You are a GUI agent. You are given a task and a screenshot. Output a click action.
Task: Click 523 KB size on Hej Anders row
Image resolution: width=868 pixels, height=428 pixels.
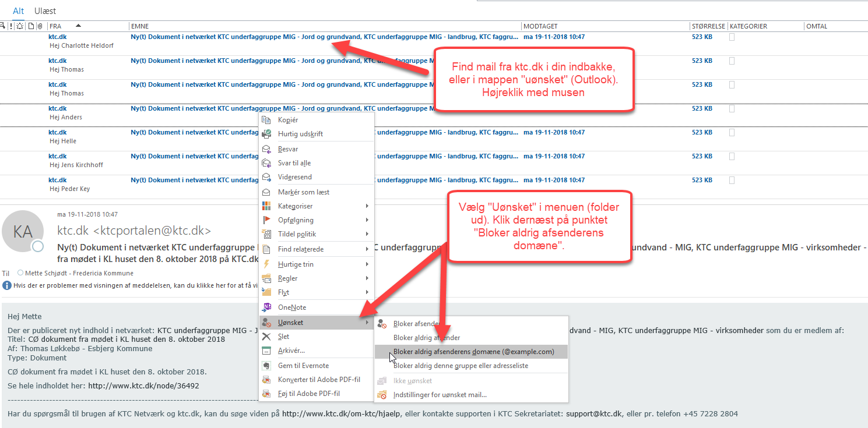point(702,108)
